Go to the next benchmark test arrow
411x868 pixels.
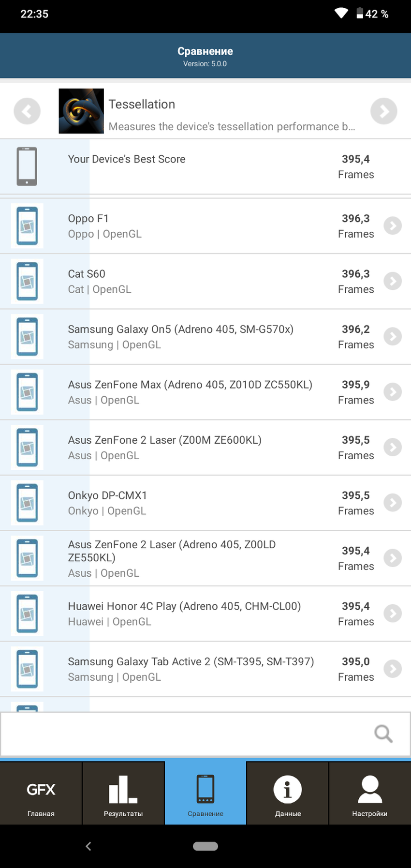click(x=383, y=111)
